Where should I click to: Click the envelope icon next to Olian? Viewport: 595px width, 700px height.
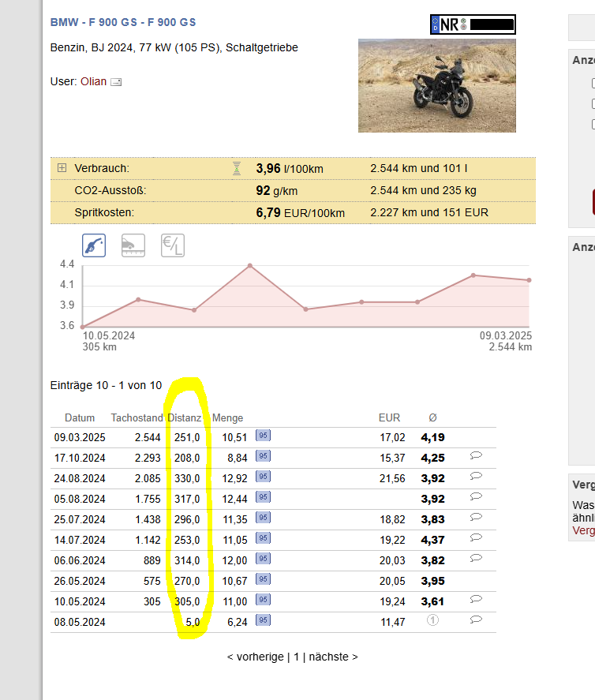(116, 82)
